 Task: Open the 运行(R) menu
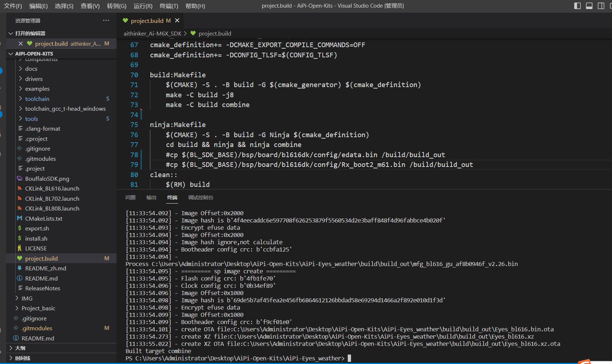tap(143, 6)
